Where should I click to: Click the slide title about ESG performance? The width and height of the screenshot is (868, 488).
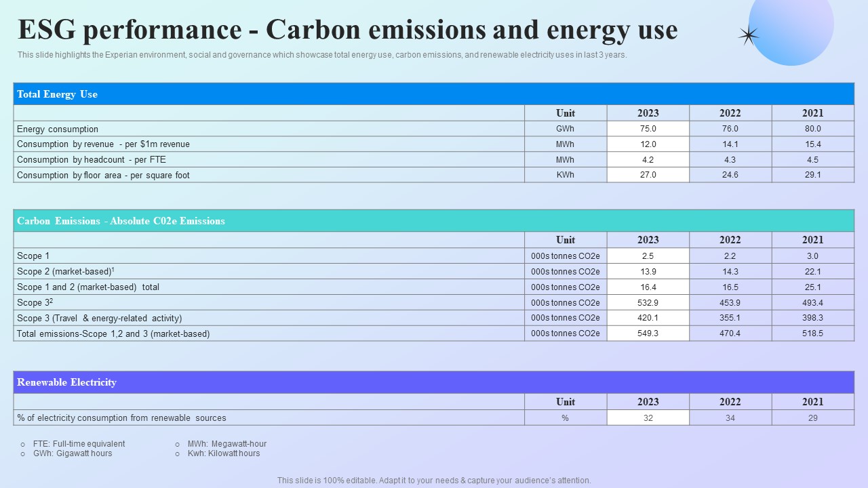coord(347,30)
